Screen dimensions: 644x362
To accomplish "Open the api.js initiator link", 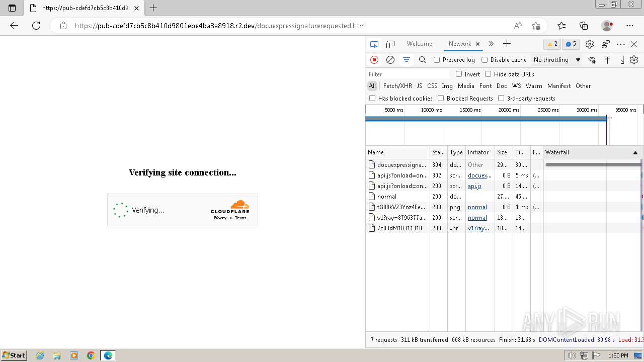I will click(474, 186).
